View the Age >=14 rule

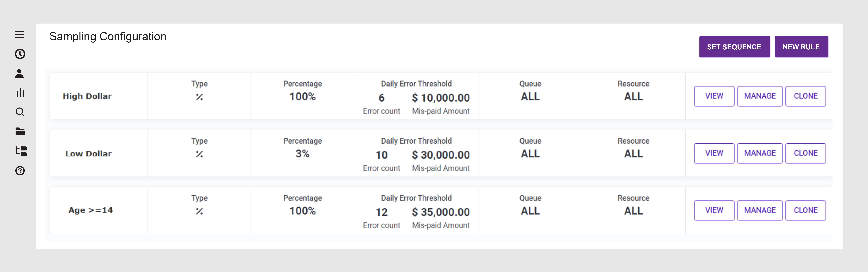tap(714, 210)
